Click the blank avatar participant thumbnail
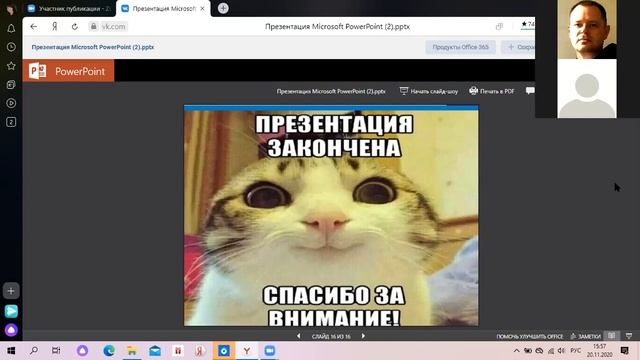 click(x=587, y=89)
